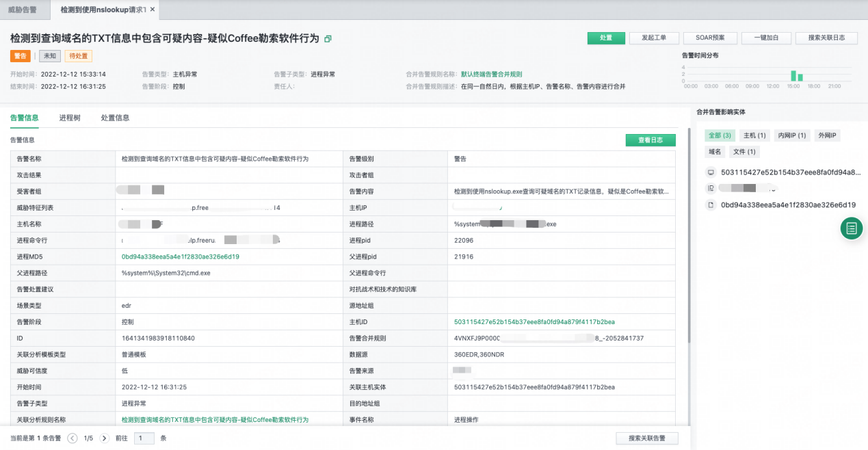Image resolution: width=868 pixels, height=450 pixels.
Task: Click the tall green bar in alert time chart
Action: pyautogui.click(x=793, y=75)
